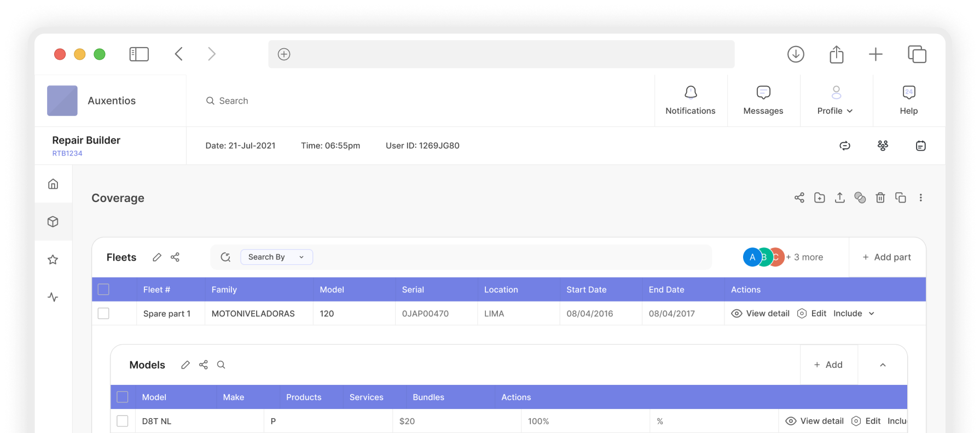Click the $20 cell in D8T NL row
This screenshot has height=433, width=980.
click(407, 421)
